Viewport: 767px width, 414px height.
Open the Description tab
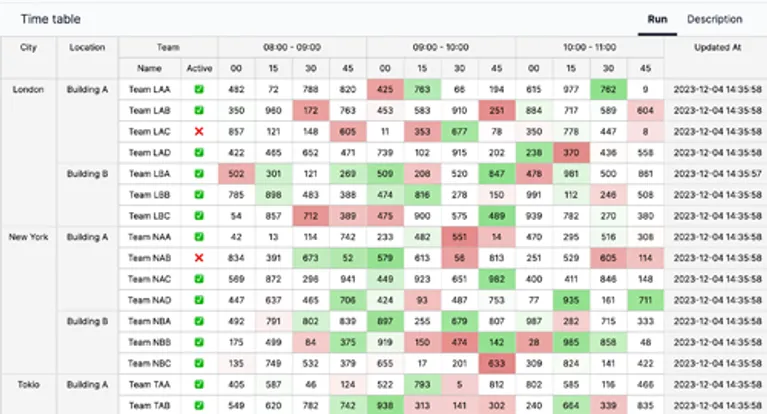coord(714,19)
